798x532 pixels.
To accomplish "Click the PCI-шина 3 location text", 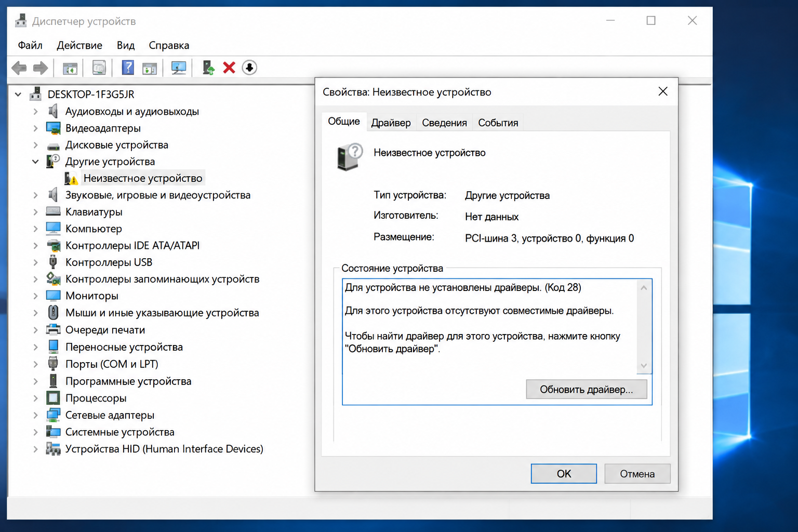I will [549, 238].
